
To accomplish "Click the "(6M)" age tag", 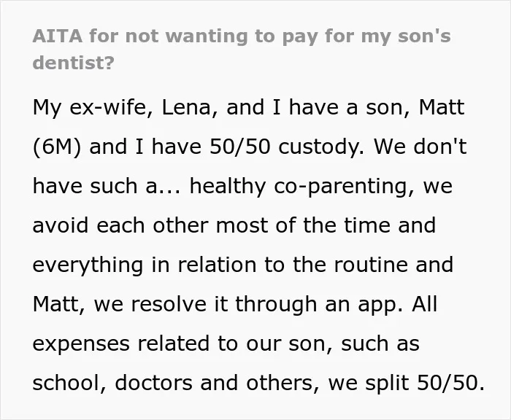I will click(x=57, y=147).
